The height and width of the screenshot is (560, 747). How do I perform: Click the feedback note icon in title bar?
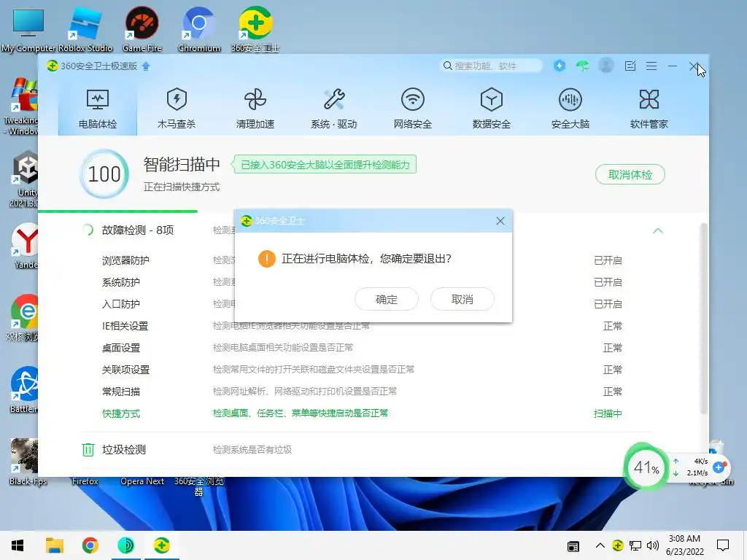(x=630, y=66)
